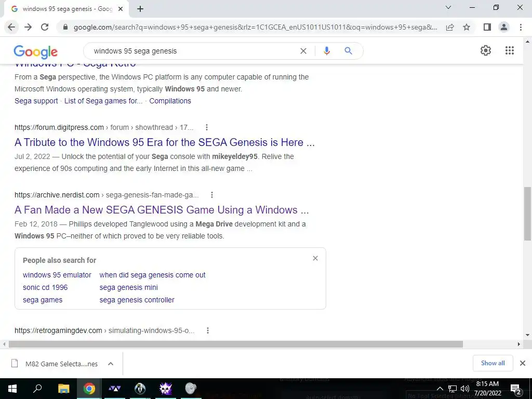532x399 pixels.
Task: Open the browser side panel
Action: point(487,27)
